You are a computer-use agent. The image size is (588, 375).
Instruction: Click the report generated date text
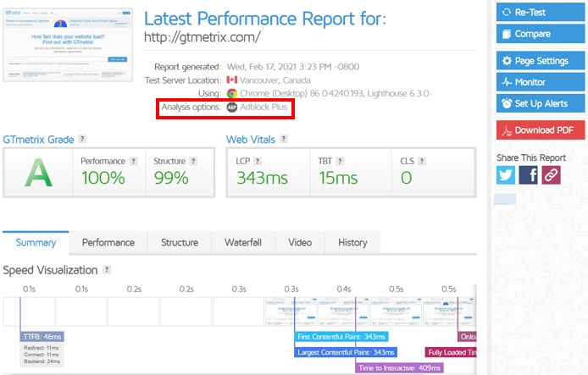pyautogui.click(x=293, y=67)
